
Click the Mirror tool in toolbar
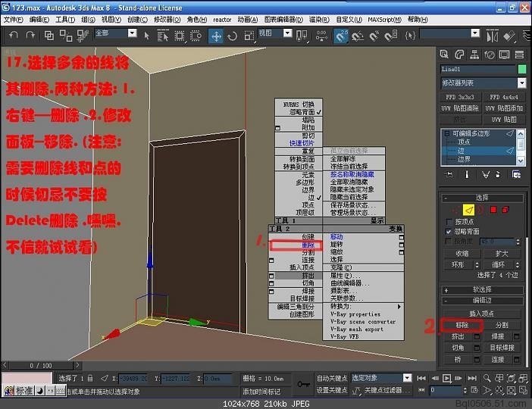point(492,36)
